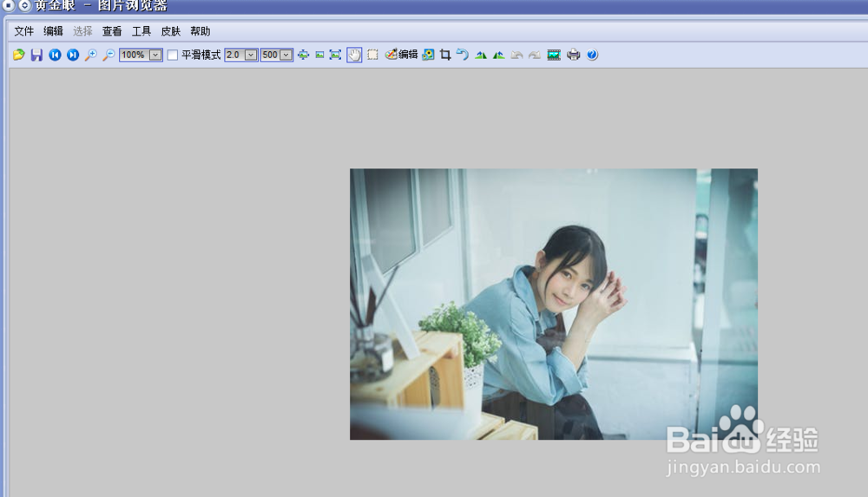Select the crop tool
The height and width of the screenshot is (497, 868).
445,55
